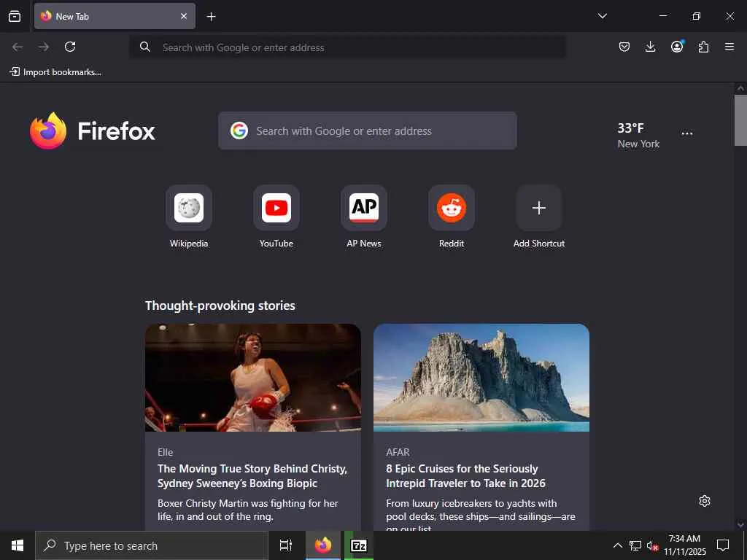This screenshot has width=747, height=560.
Task: Open the weather widget three-dot menu
Action: [687, 133]
